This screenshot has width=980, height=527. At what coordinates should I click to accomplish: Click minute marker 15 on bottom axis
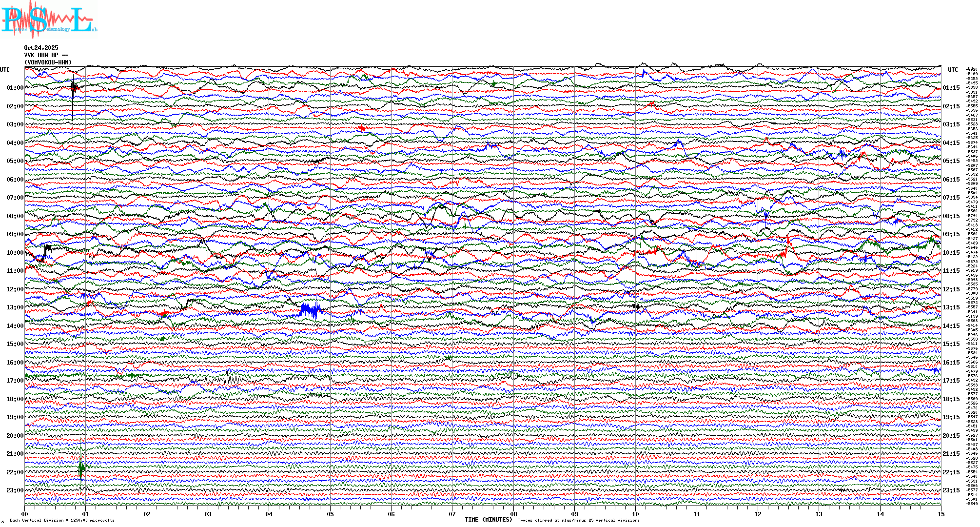(941, 514)
